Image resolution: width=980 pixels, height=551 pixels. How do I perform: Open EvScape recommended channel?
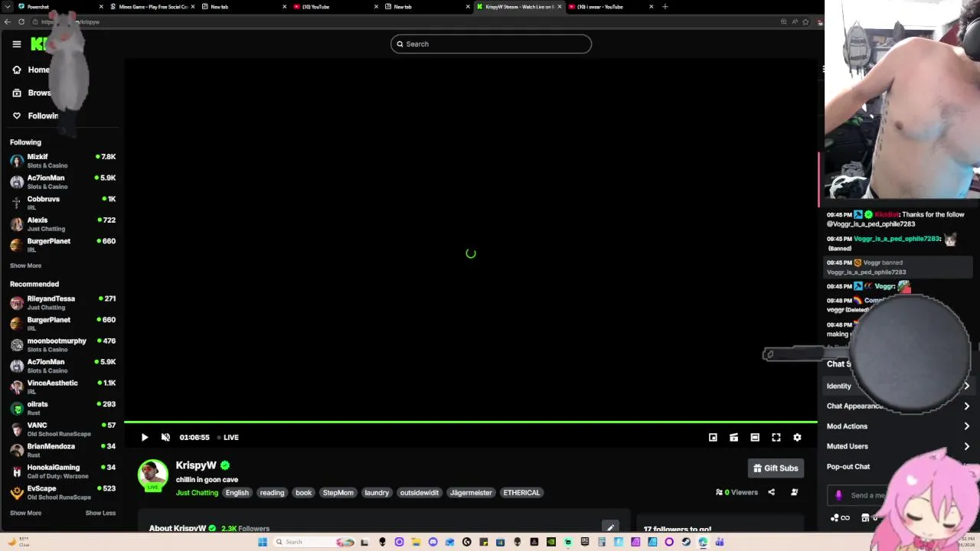63,492
